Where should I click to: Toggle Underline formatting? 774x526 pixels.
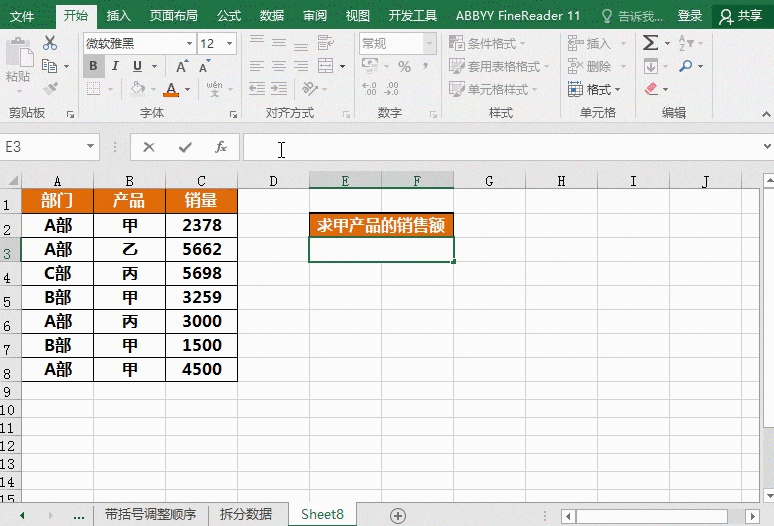[137, 66]
